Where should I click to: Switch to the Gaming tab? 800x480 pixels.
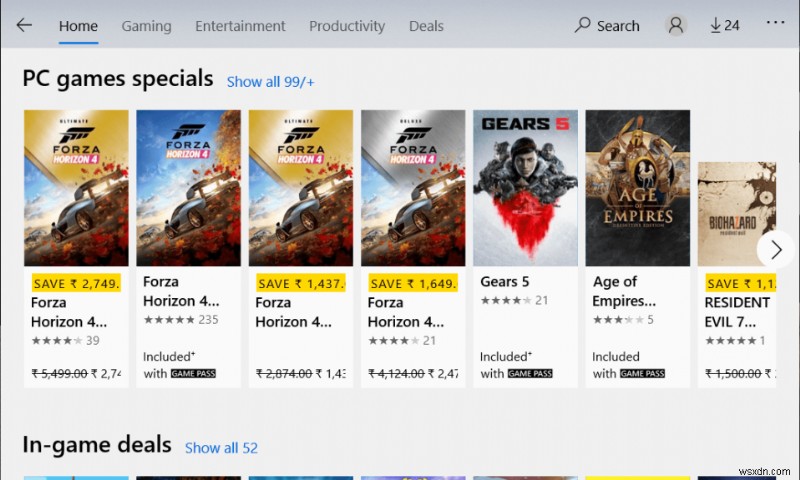coord(146,26)
